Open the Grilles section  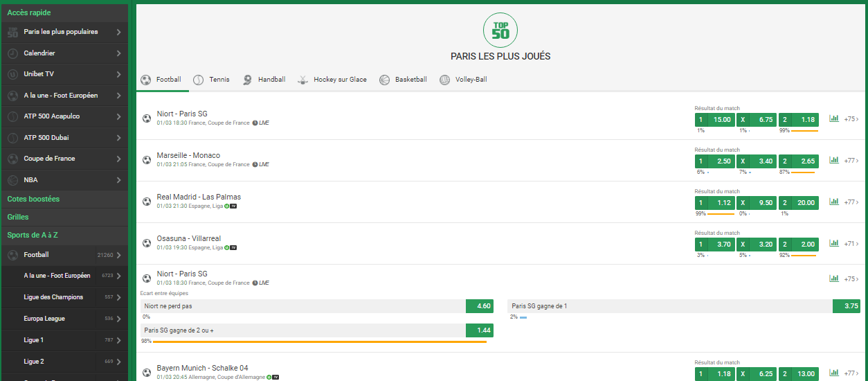coord(64,217)
